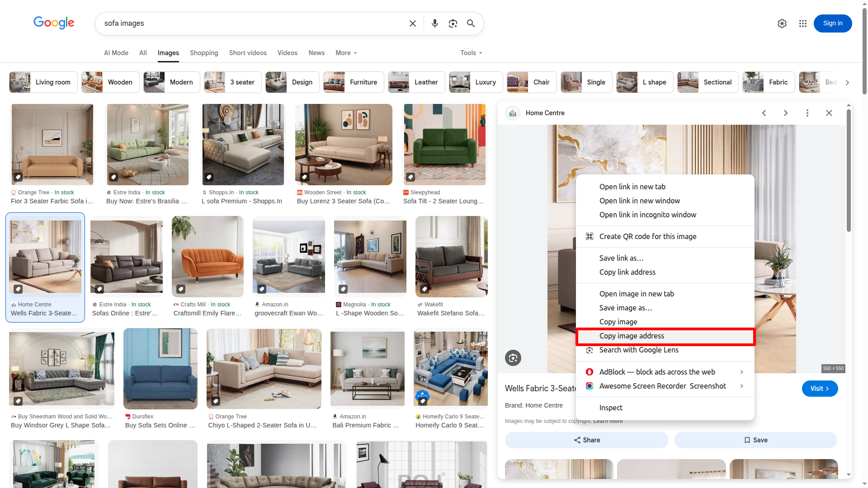Expand AdBlock submenu arrow
This screenshot has height=488, width=868.
(741, 372)
